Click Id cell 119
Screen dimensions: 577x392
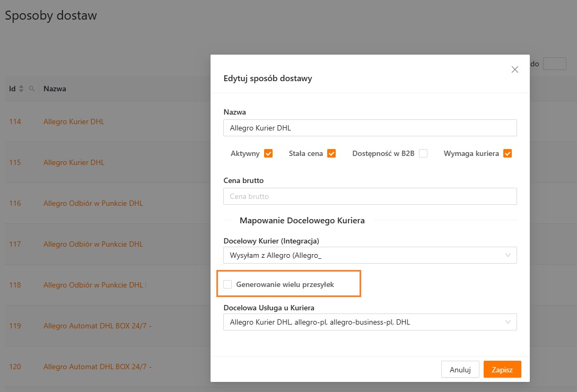click(15, 326)
